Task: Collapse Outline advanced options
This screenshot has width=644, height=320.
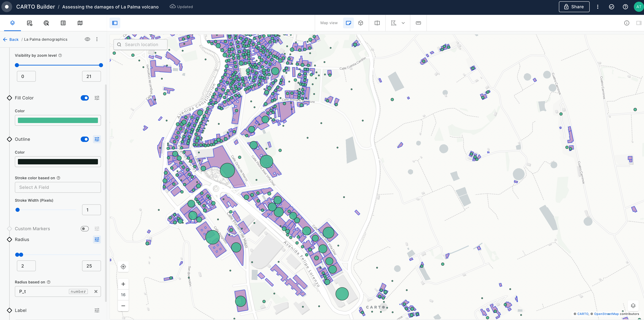Action: (x=97, y=139)
